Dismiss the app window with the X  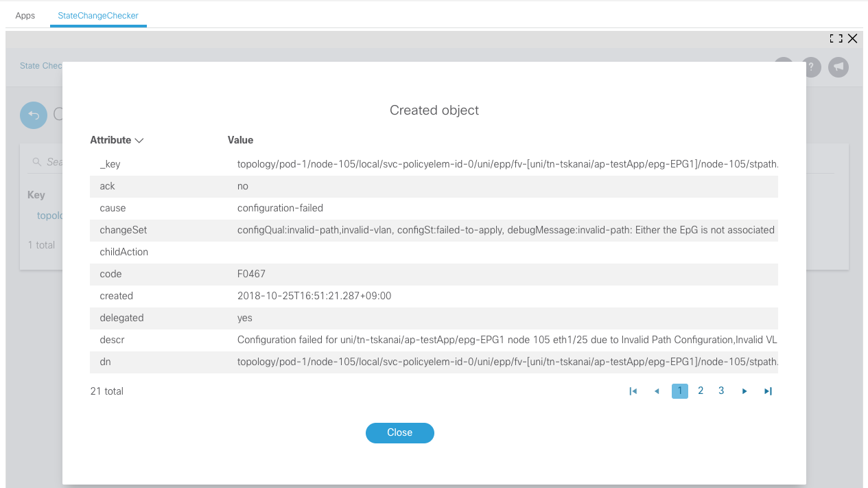coord(852,38)
